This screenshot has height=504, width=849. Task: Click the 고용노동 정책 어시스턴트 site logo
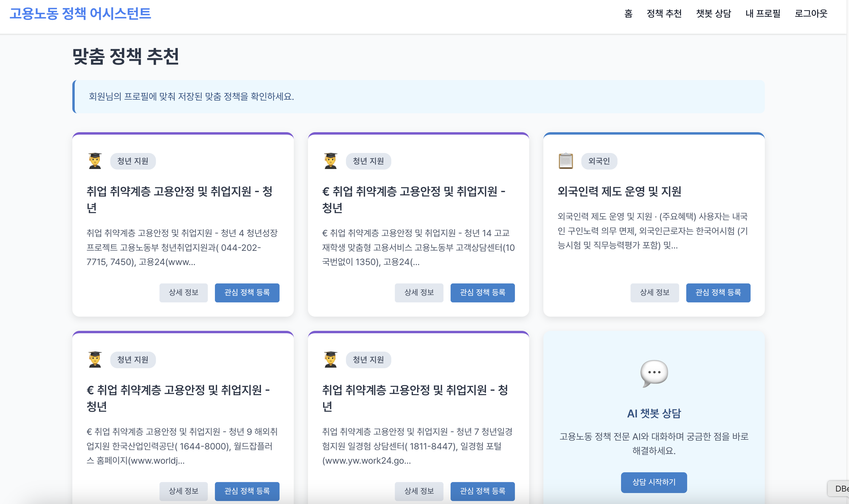80,14
